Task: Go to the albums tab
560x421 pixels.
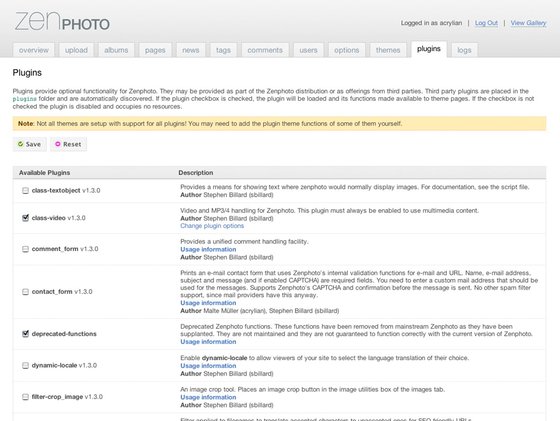Action: [x=116, y=50]
